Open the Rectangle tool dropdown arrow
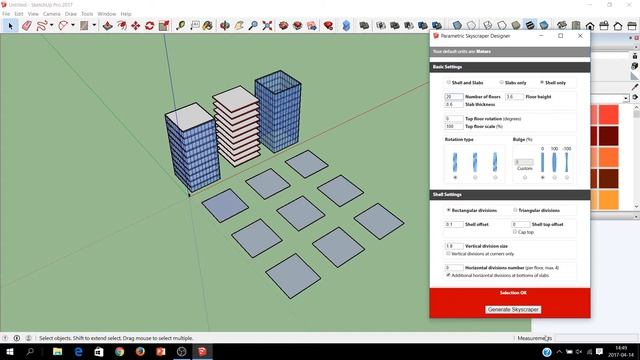This screenshot has width=640, height=360. tap(94, 26)
